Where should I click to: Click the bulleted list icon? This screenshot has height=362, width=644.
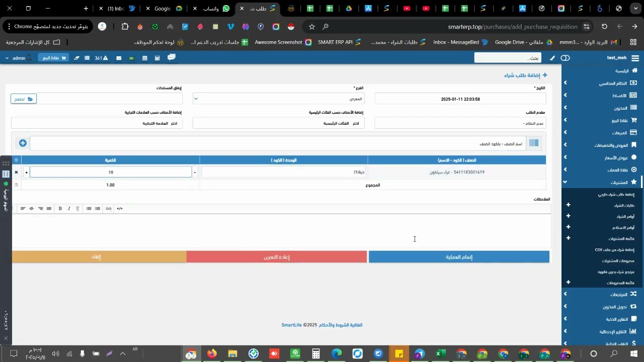click(89, 209)
